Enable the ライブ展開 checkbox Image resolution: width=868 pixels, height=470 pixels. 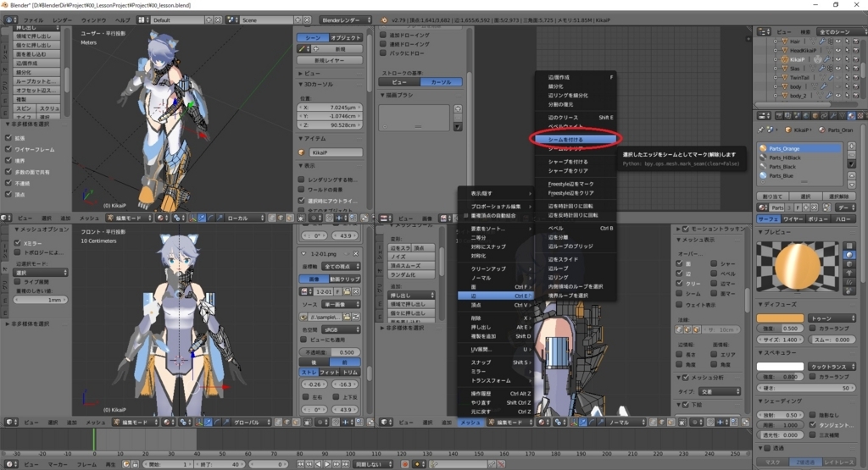17,282
